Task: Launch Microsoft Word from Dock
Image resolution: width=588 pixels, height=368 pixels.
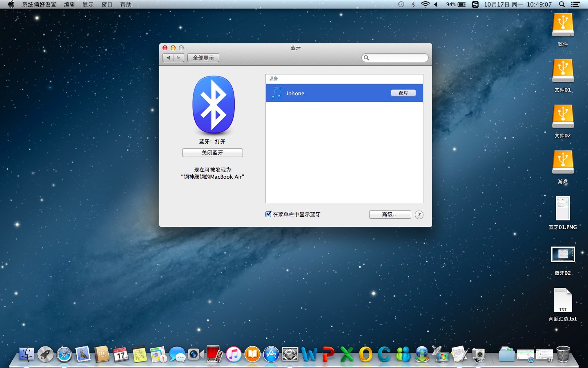Action: pos(309,354)
